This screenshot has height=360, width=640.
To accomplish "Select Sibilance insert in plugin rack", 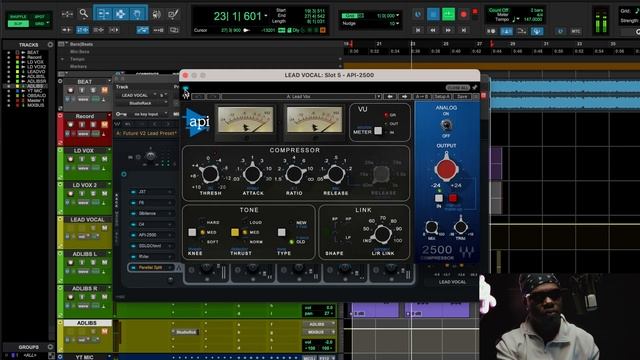I will click(x=150, y=213).
